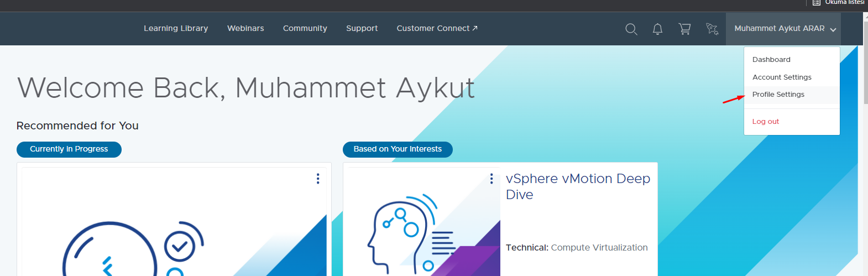The width and height of the screenshot is (868, 276).
Task: Open the Support nav item
Action: (362, 28)
